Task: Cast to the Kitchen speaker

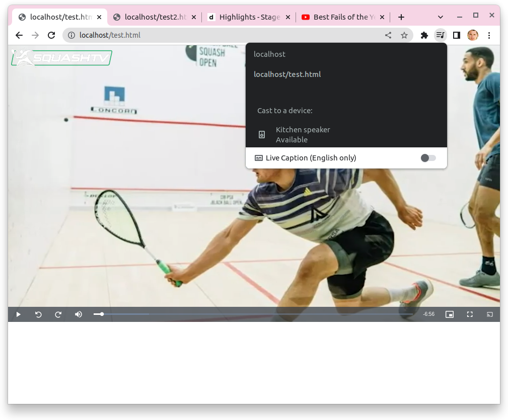Action: pyautogui.click(x=303, y=134)
